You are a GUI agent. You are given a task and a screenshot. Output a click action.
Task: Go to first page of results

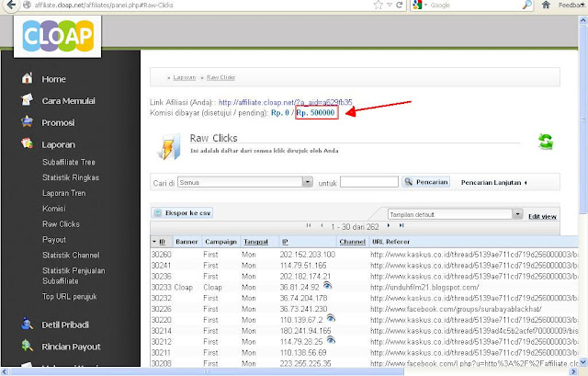coord(309,225)
